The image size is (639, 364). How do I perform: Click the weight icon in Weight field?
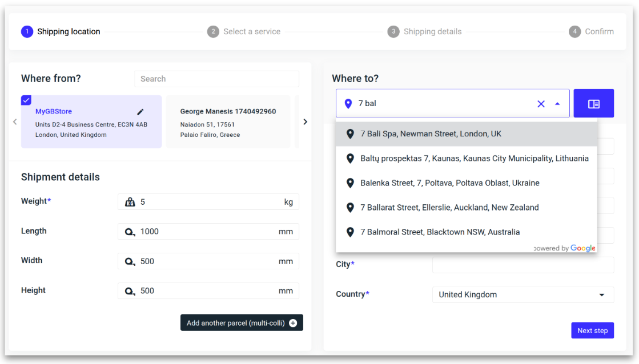coord(130,202)
